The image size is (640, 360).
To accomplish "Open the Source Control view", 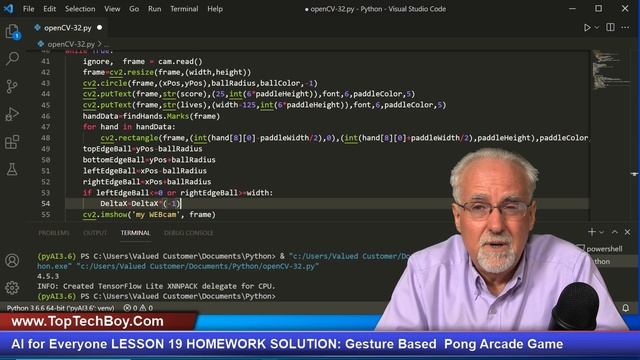I will click(12, 86).
